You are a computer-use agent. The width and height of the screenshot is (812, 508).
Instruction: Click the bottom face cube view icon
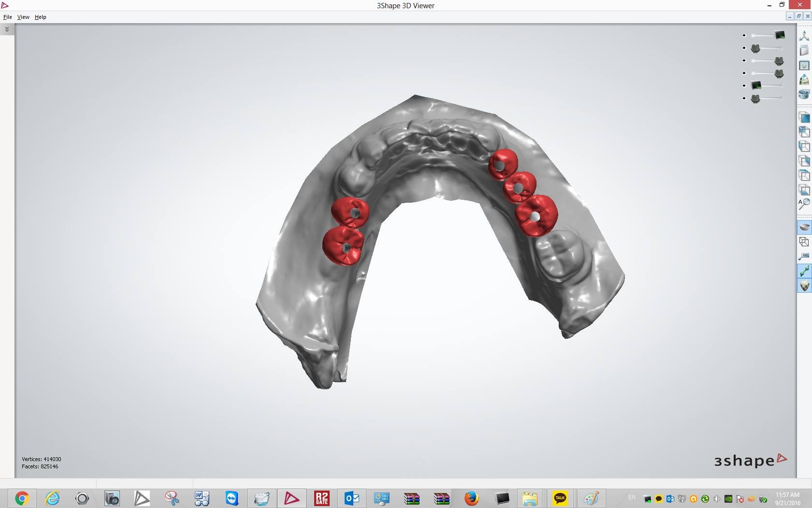coord(804,190)
